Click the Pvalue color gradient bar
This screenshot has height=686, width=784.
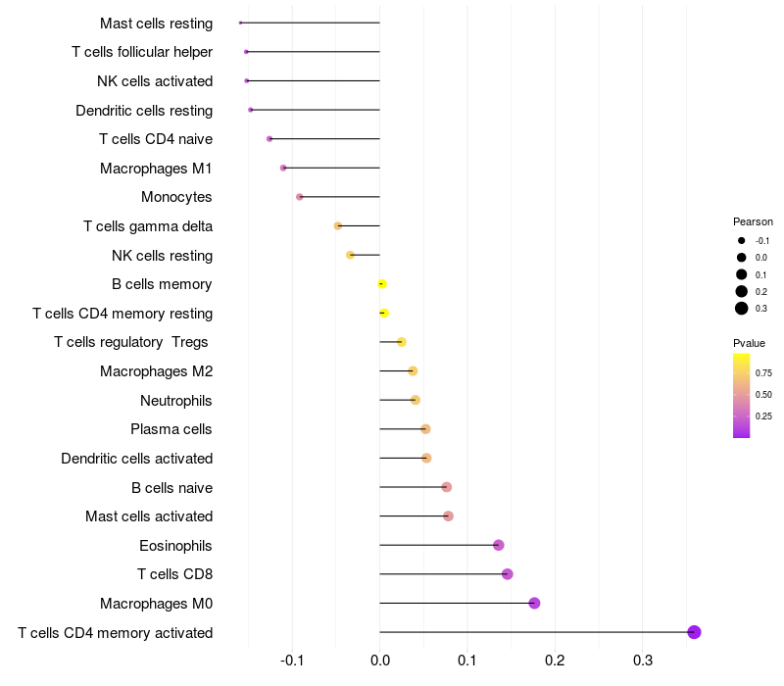[741, 395]
